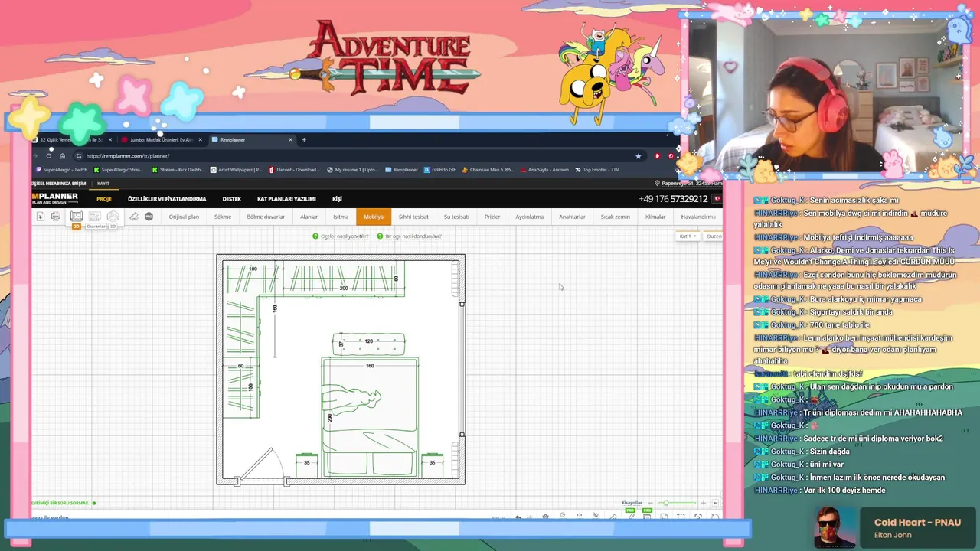This screenshot has height=551, width=980.
Task: Click the zoom slider handle
Action: 667,503
